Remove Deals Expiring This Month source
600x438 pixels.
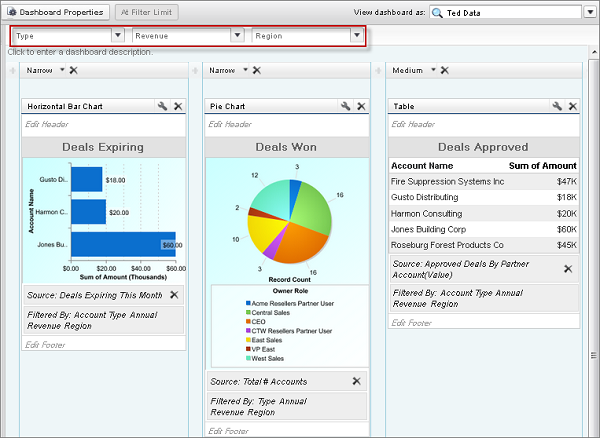click(x=173, y=294)
